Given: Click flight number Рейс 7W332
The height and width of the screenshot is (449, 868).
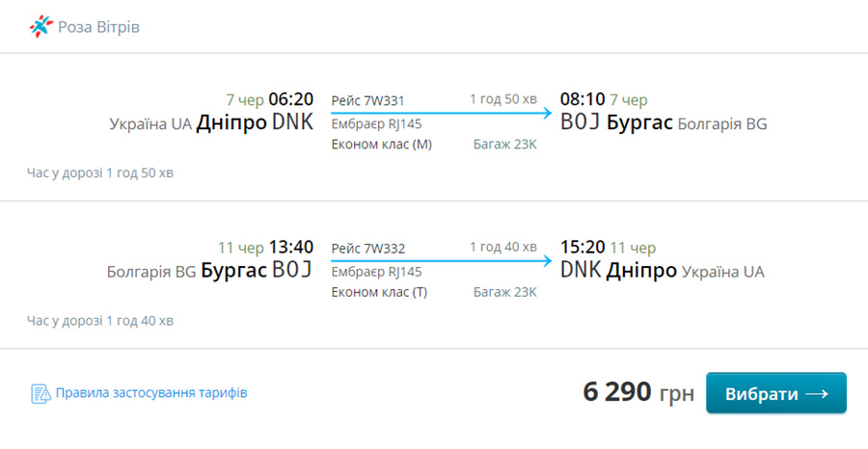Looking at the screenshot, I should (x=368, y=249).
